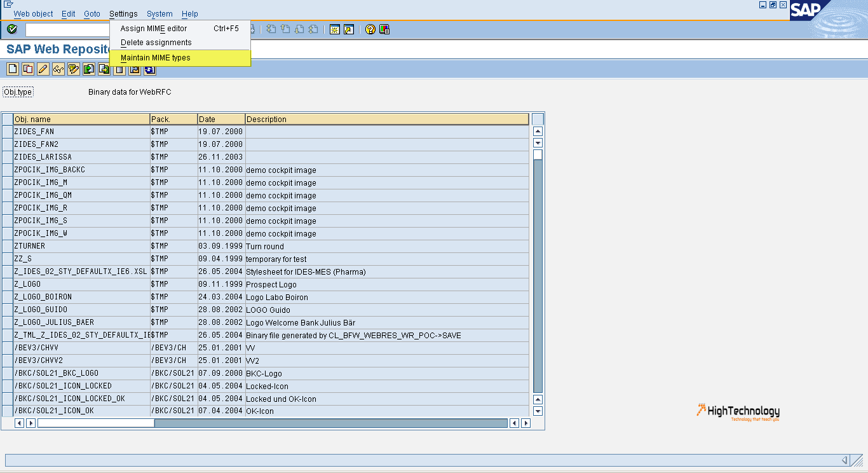Click the upper page-down scroll arrow

tap(538, 144)
